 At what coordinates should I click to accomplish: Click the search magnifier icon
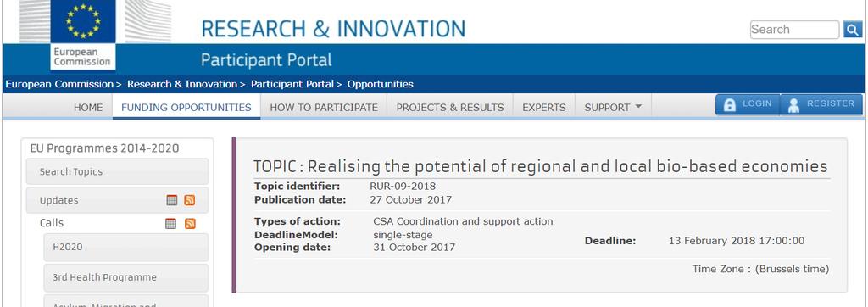853,30
